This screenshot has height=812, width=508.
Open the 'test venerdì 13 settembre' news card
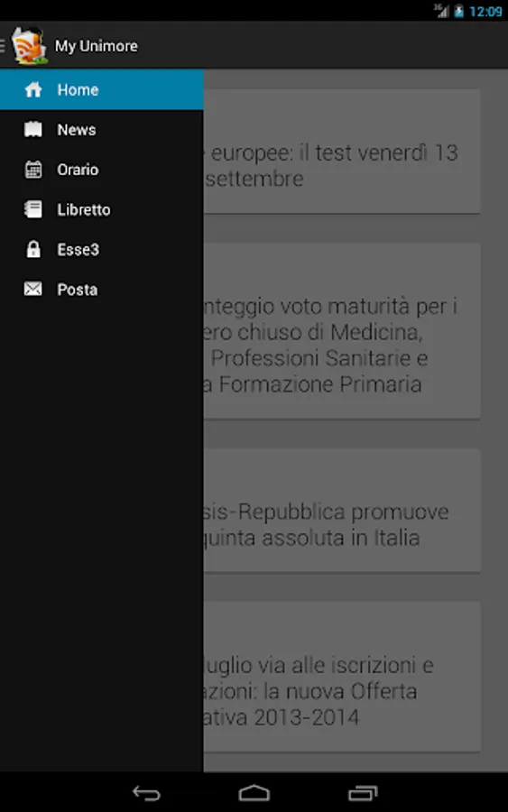[x=342, y=152]
